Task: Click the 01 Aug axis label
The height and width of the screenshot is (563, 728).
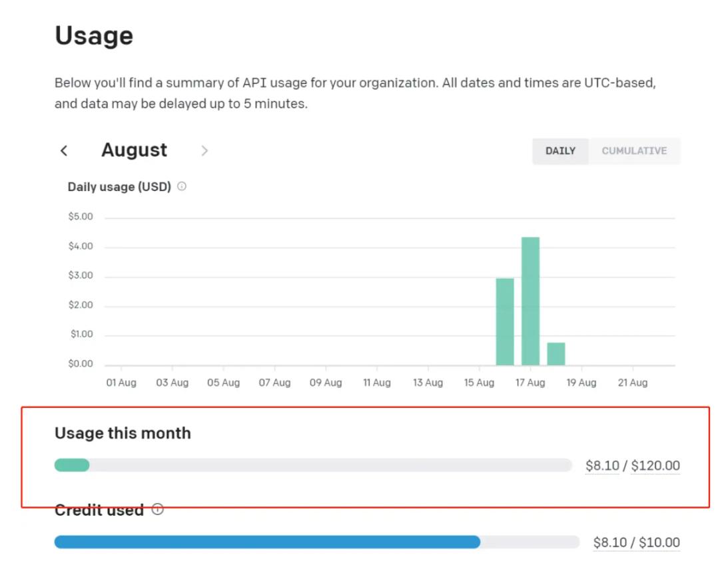Action: point(121,383)
